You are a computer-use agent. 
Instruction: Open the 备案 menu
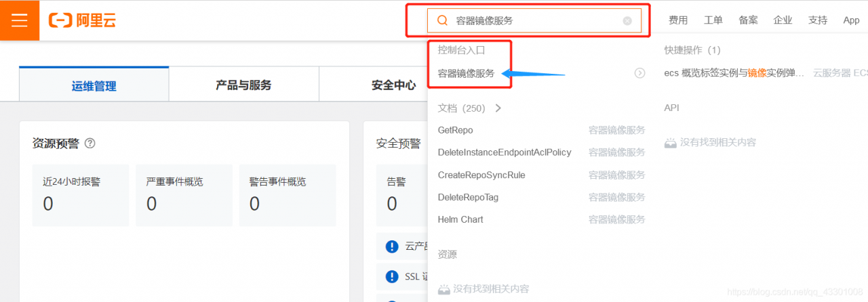point(749,20)
